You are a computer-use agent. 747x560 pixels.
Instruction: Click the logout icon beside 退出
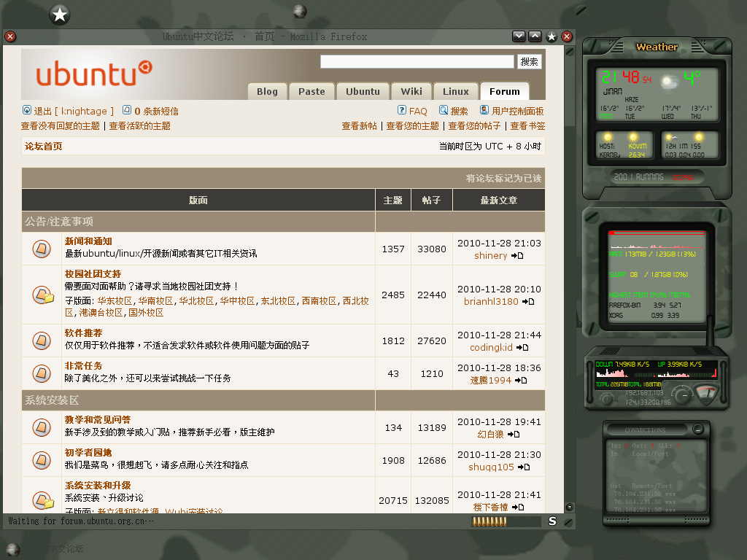27,110
